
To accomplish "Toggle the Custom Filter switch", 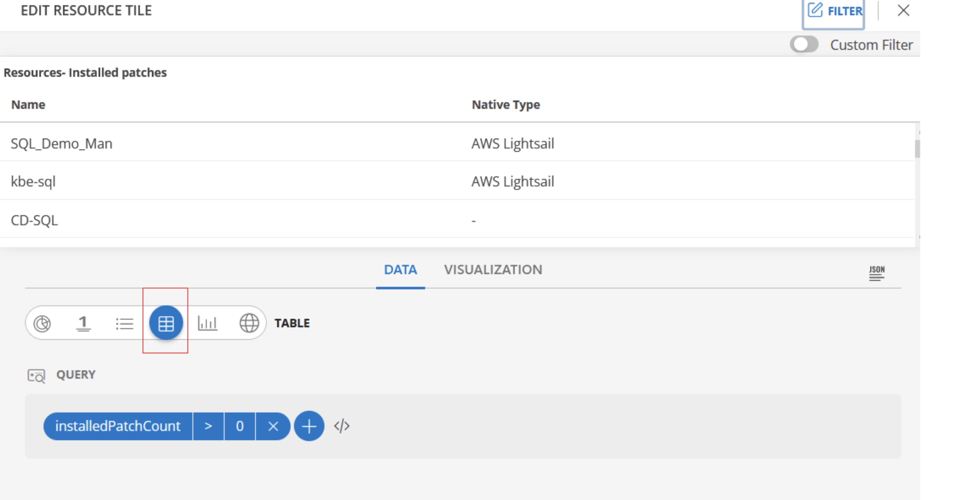I will point(804,45).
